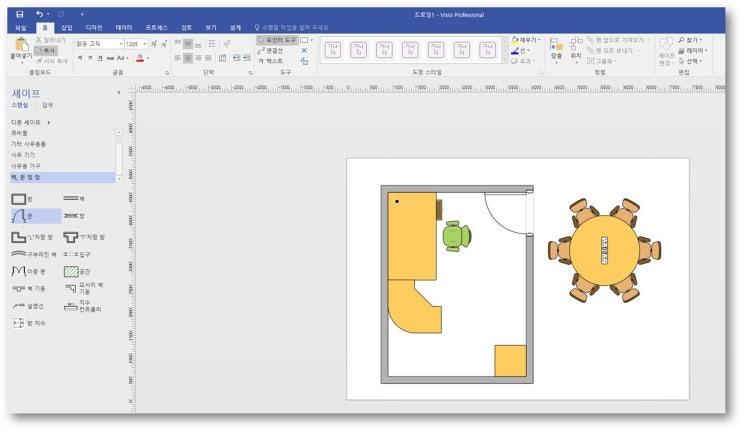
Task: Switch to the 스텐실 (Stencils) pane tab
Action: click(20, 105)
